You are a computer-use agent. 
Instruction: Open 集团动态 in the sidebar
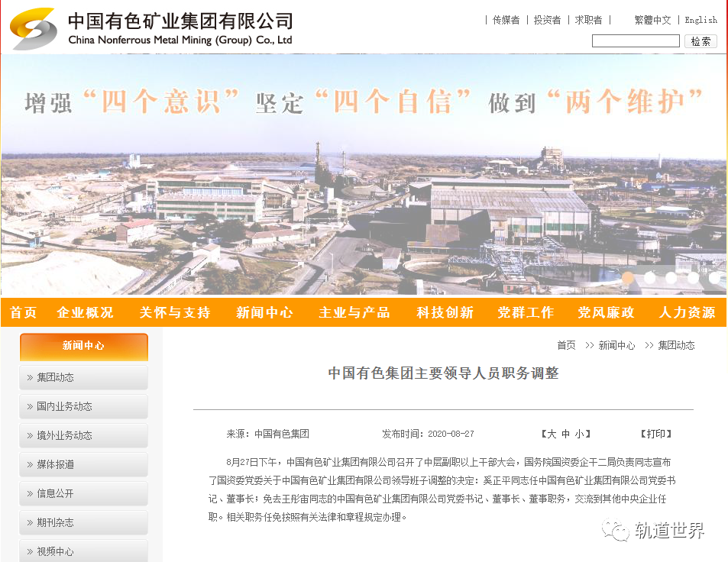click(84, 377)
